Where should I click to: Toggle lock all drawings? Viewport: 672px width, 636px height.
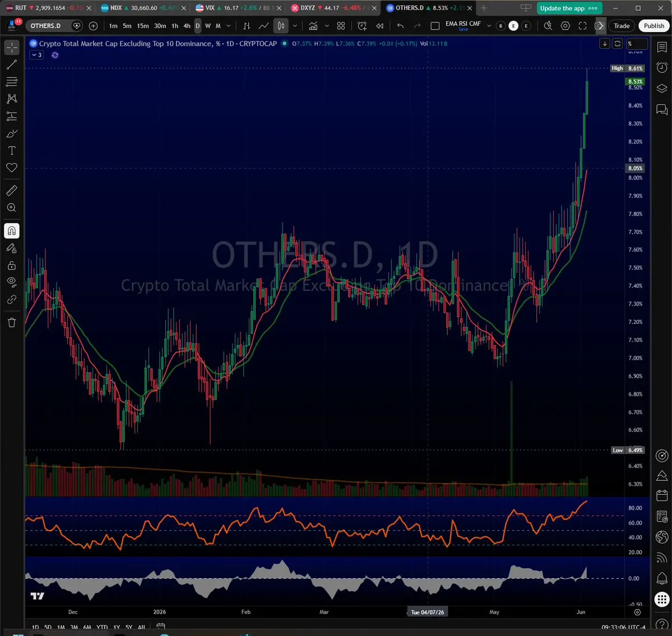click(x=12, y=266)
